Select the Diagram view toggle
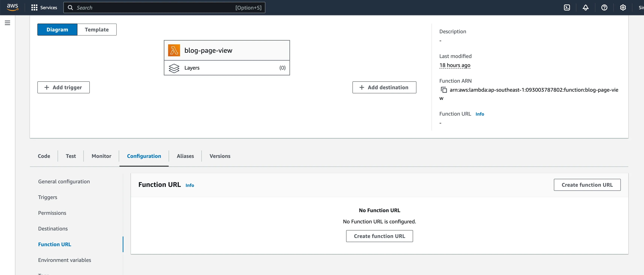 [57, 30]
